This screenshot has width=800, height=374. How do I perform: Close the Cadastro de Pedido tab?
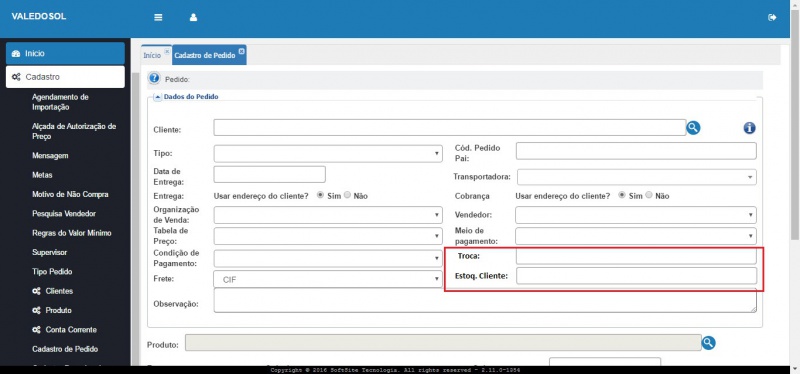pos(241,51)
